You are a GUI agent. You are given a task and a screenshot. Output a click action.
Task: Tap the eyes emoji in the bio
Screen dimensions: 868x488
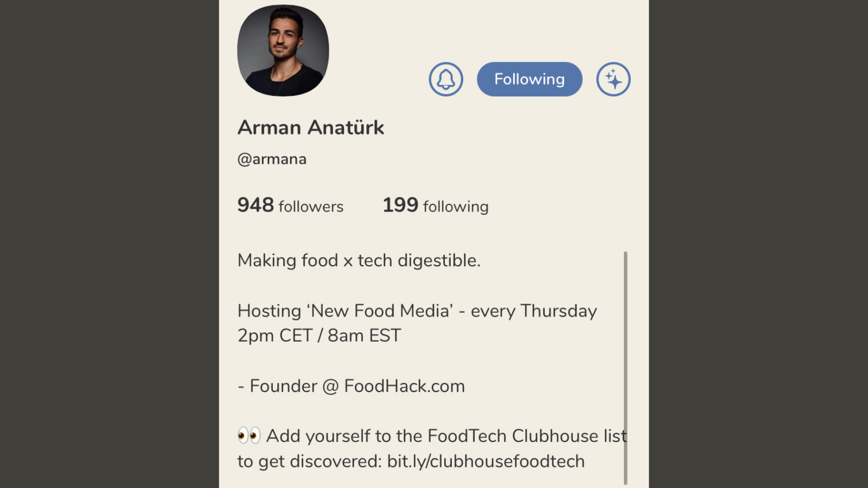[249, 435]
